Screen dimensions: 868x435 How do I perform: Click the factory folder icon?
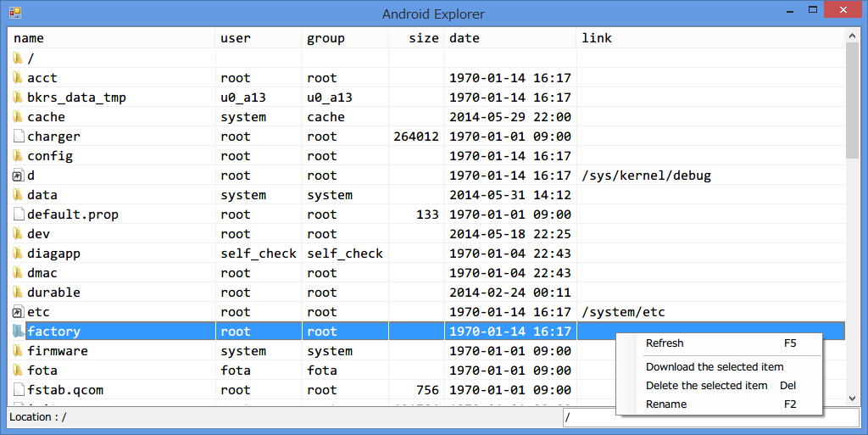[x=19, y=331]
